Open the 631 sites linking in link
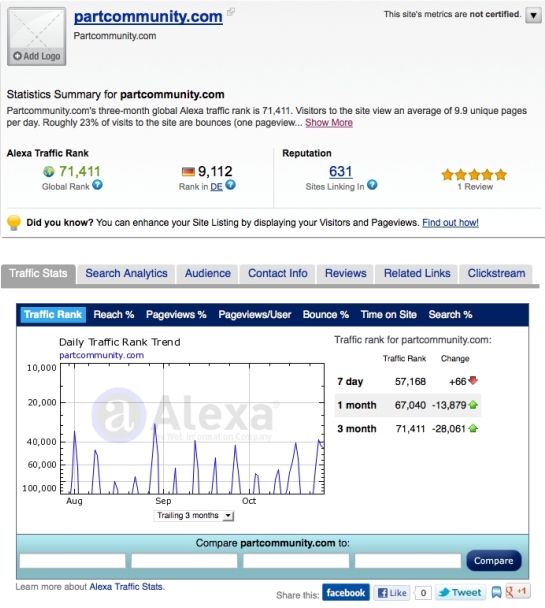The height and width of the screenshot is (608, 545). (x=340, y=171)
